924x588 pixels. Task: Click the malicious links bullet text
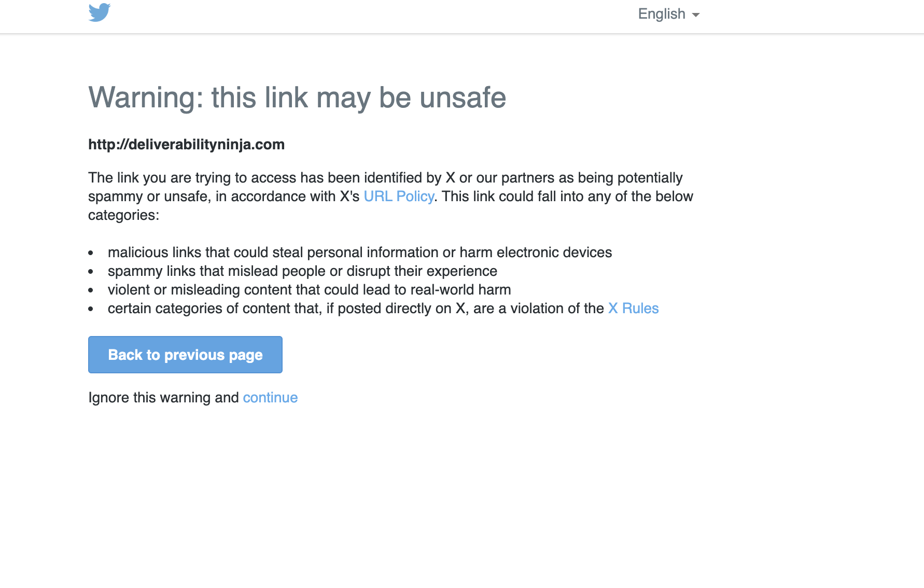tap(360, 253)
